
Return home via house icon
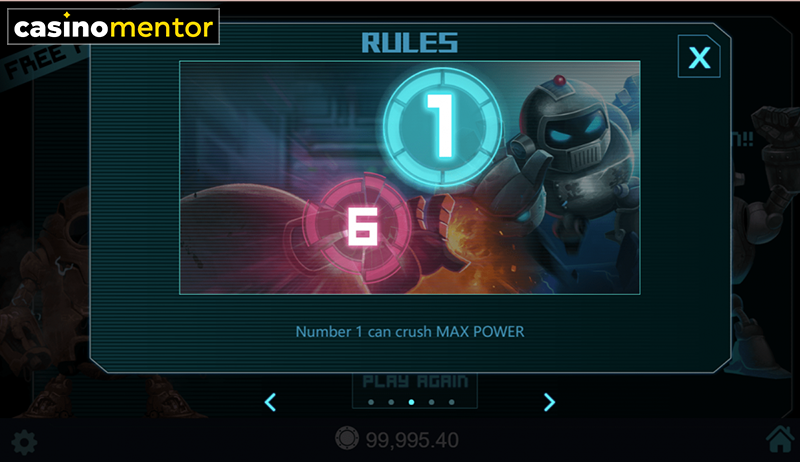point(780,440)
